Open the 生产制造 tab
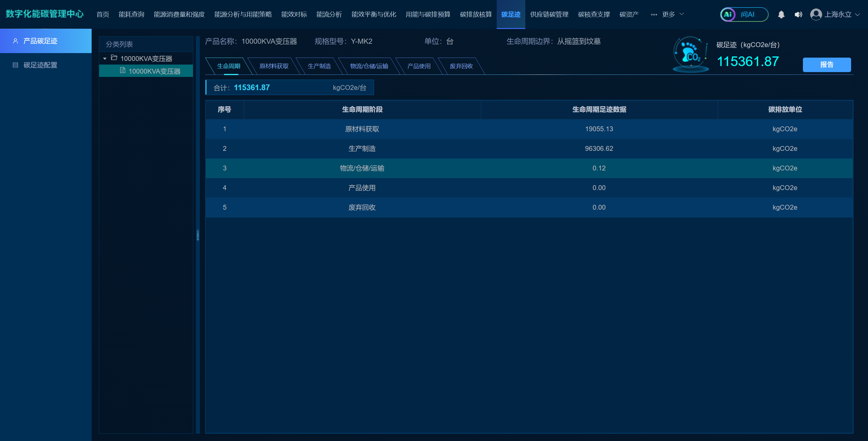The image size is (868, 441). click(319, 66)
